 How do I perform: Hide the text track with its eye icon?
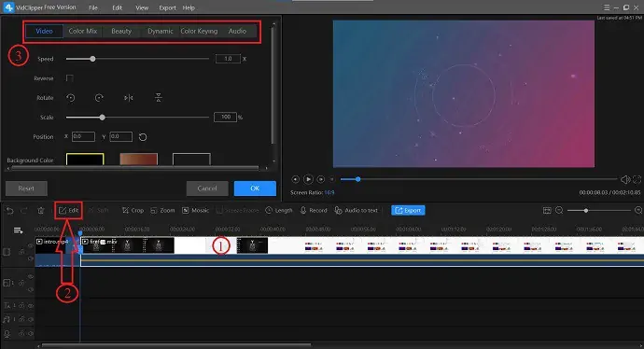pos(31,305)
